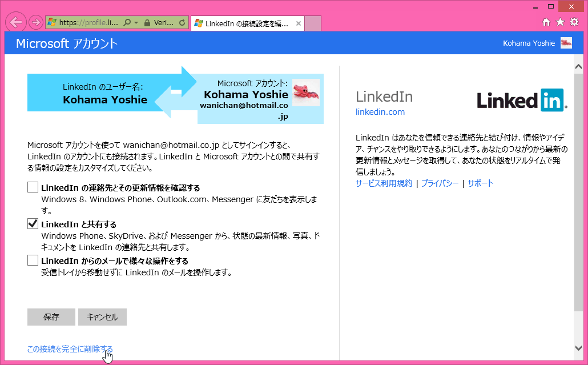
Task: Open browser Home icon
Action: (x=546, y=22)
